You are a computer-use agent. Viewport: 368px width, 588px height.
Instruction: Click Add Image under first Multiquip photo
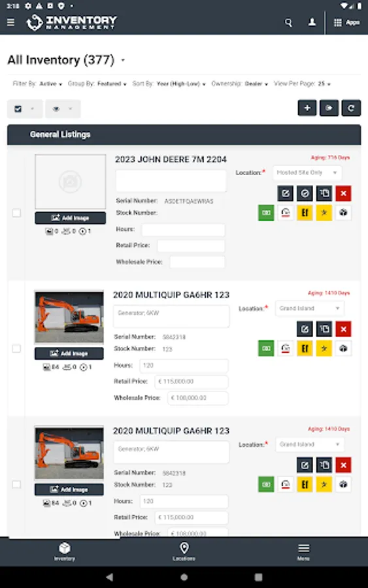(69, 353)
